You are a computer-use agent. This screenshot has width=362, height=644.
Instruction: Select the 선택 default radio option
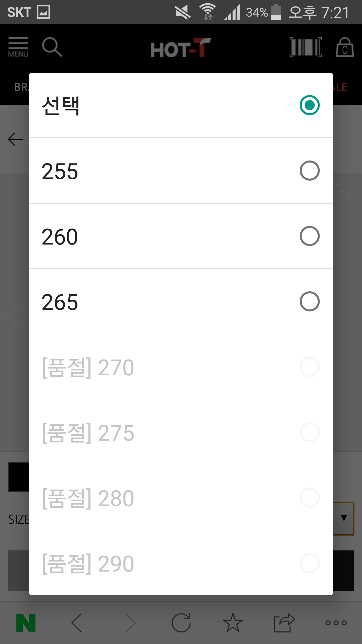309,105
